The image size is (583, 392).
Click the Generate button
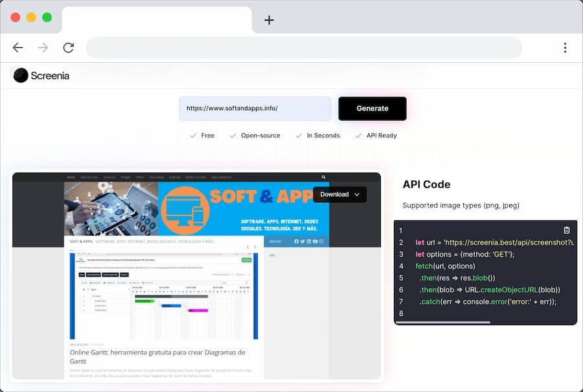pyautogui.click(x=372, y=109)
